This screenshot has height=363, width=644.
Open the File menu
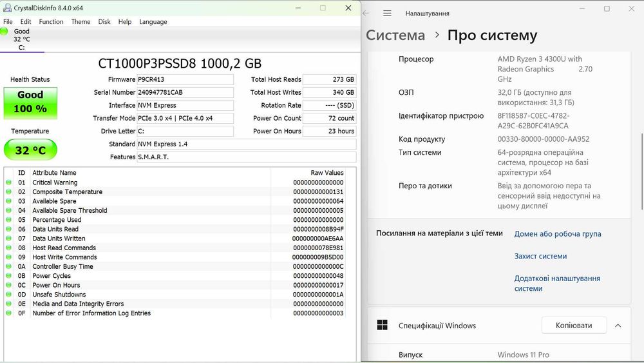tap(8, 21)
